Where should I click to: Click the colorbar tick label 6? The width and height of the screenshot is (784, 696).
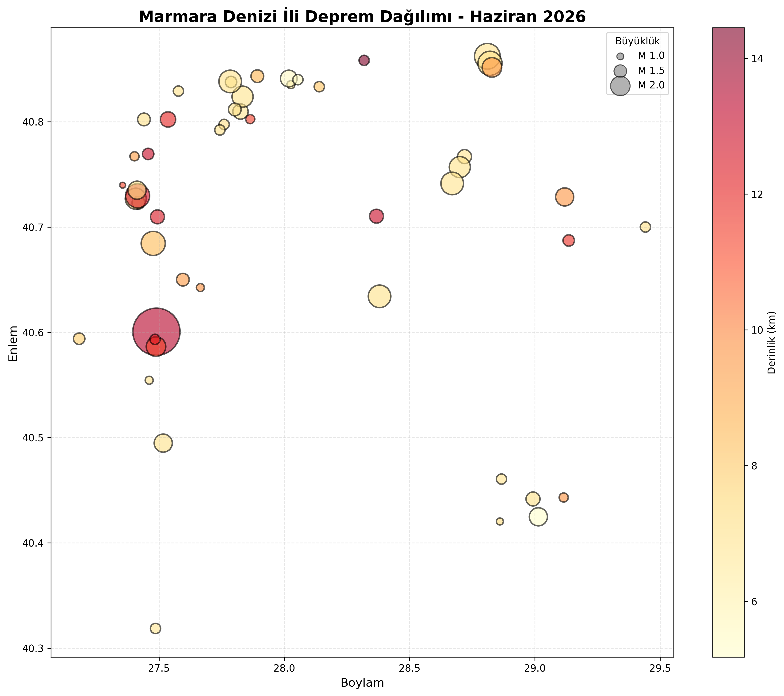754,602
